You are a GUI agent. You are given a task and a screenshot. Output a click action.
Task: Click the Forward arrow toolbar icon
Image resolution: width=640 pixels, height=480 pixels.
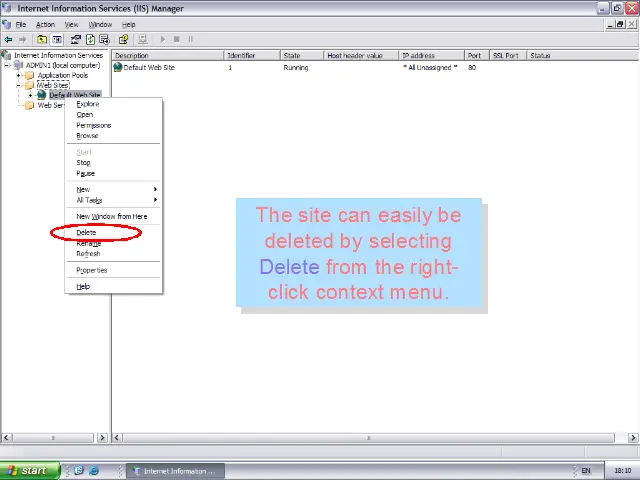click(22, 40)
